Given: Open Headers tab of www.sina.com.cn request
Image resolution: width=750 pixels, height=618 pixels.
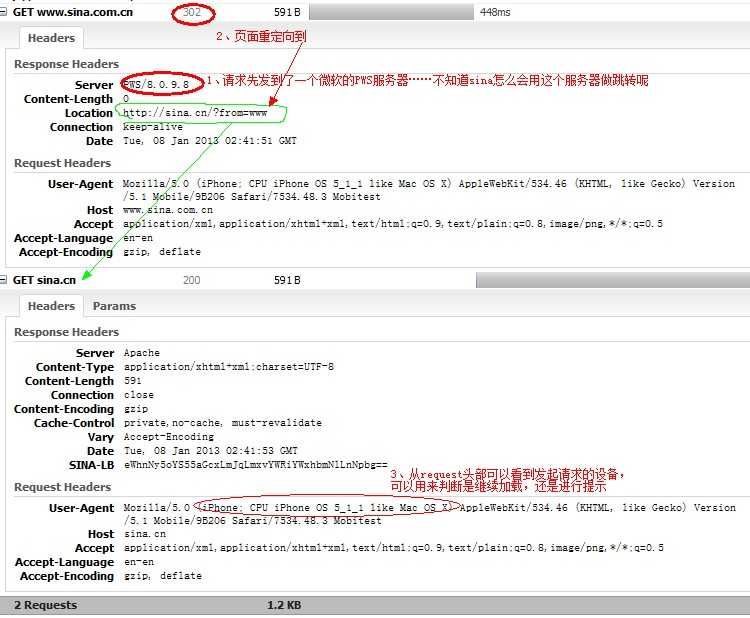Looking at the screenshot, I should [x=51, y=38].
